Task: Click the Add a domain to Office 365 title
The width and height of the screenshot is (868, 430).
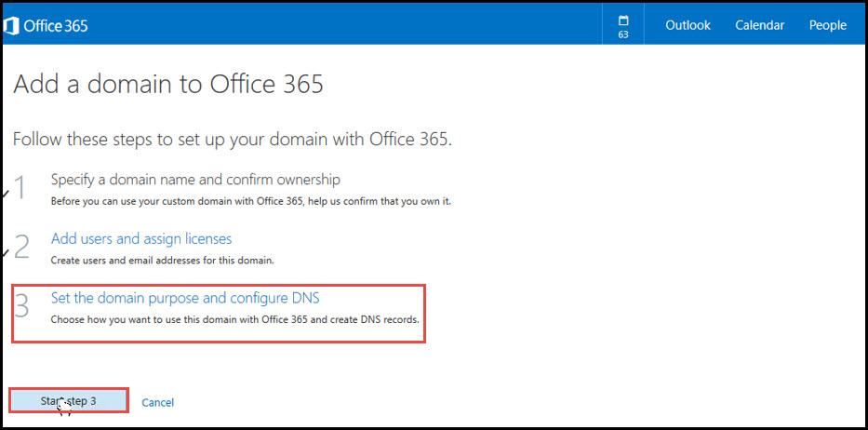Action: [168, 84]
